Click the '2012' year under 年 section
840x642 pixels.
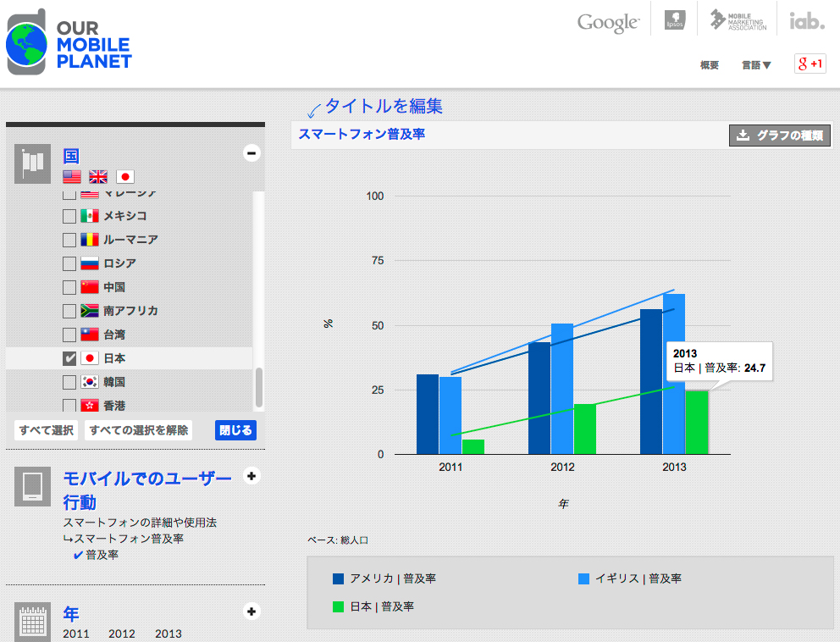point(122,634)
